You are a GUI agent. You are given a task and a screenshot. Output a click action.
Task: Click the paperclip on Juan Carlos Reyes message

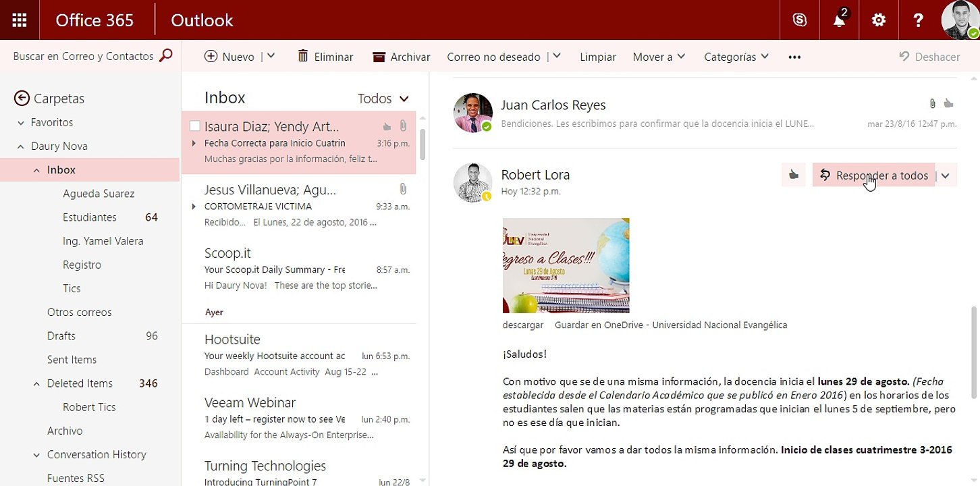coord(932,104)
